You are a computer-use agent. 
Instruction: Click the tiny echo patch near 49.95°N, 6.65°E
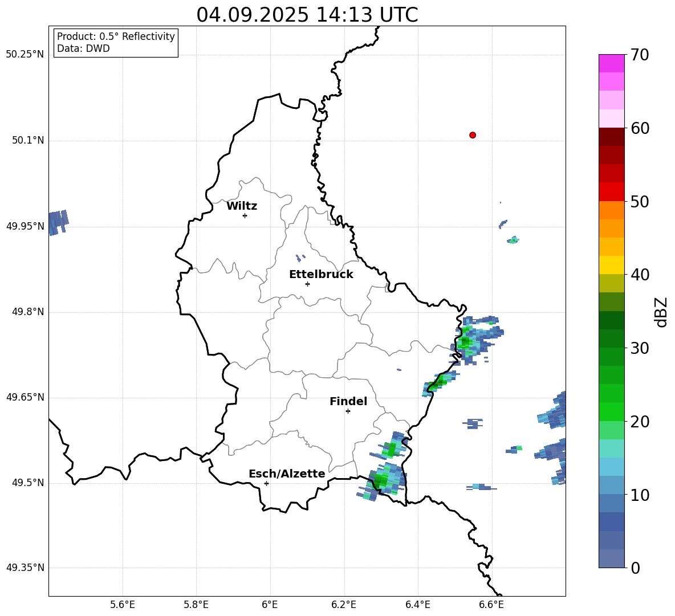click(513, 240)
